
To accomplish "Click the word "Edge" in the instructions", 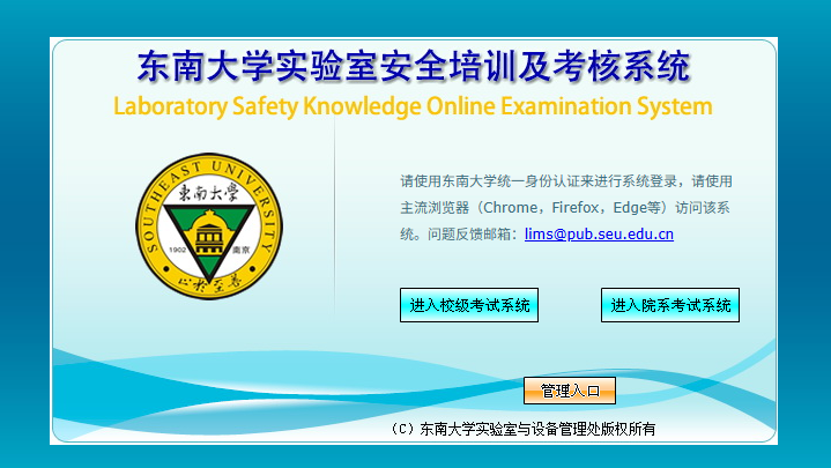I will click(x=628, y=208).
